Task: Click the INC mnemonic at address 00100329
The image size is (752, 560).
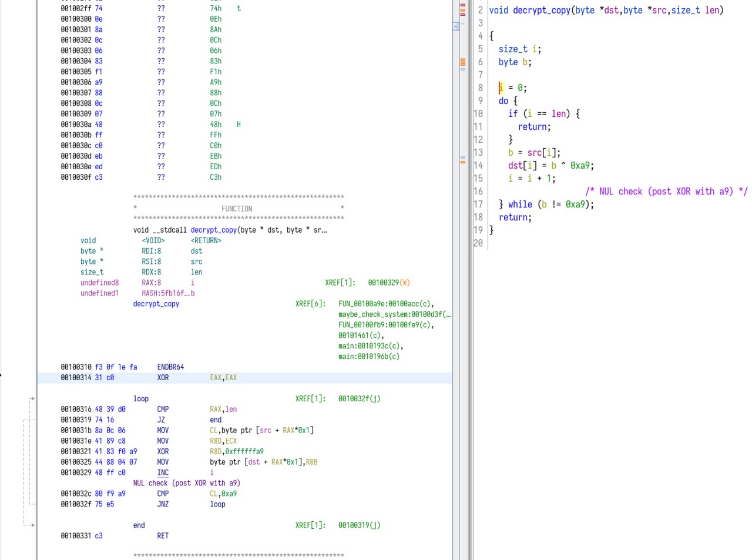Action: coord(163,472)
